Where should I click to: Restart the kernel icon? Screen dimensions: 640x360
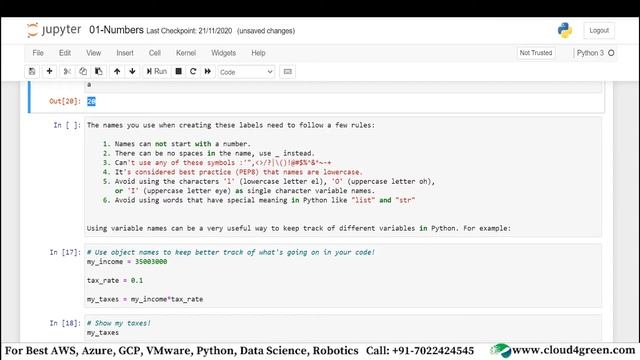[193, 71]
